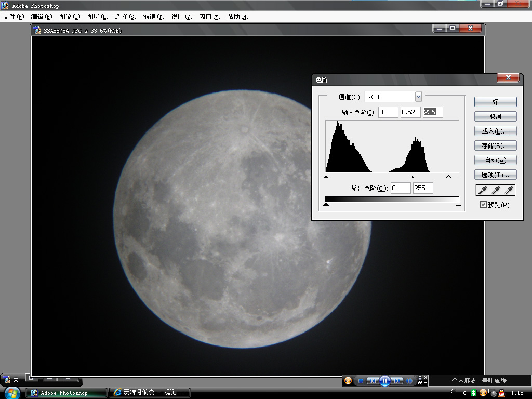Open the 选择(S) menu
The width and height of the screenshot is (532, 399).
(126, 17)
